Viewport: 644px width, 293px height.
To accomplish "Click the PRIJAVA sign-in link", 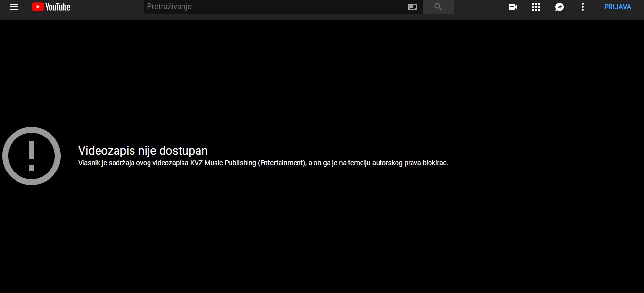I will (617, 7).
